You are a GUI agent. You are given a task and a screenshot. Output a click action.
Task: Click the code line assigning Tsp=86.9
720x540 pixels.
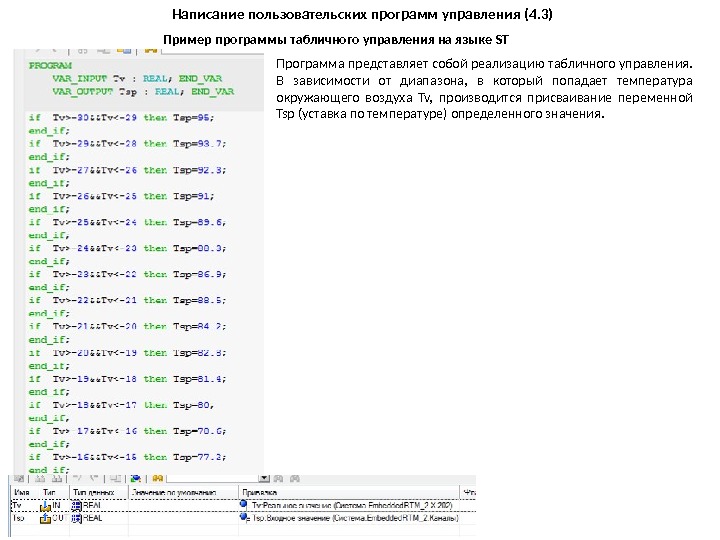point(127,274)
